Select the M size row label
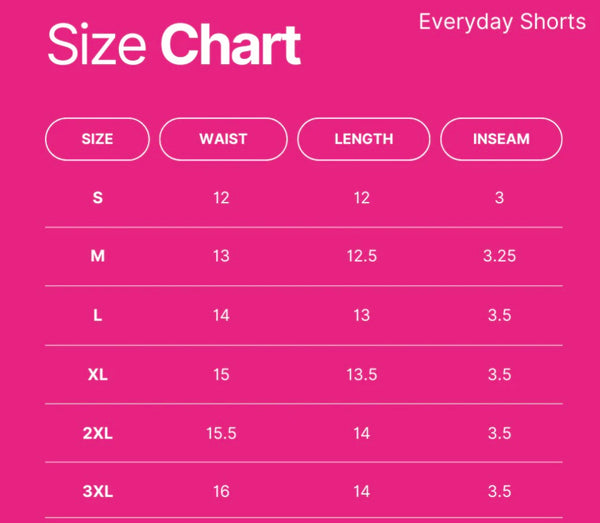 [97, 256]
